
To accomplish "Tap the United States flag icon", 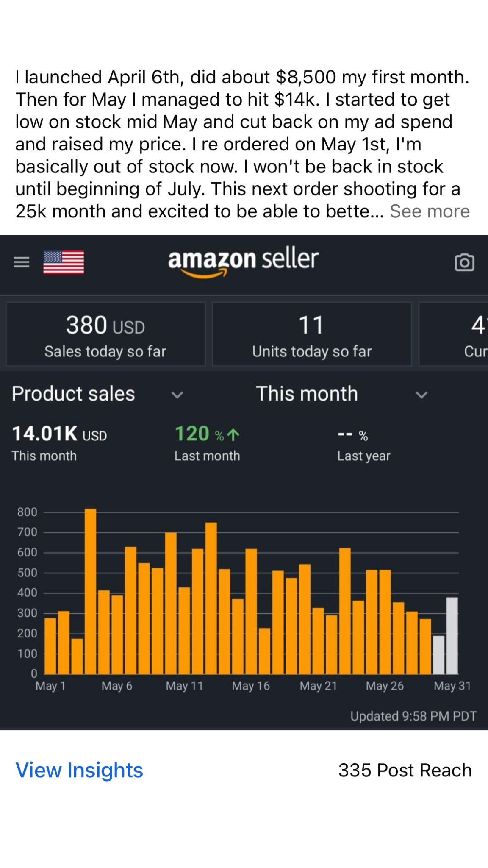I will (x=64, y=262).
